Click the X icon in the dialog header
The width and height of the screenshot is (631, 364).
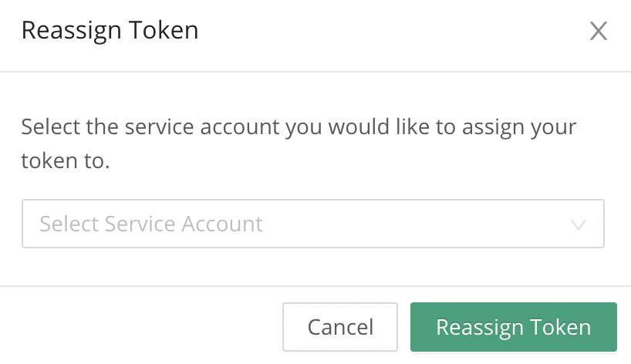599,31
